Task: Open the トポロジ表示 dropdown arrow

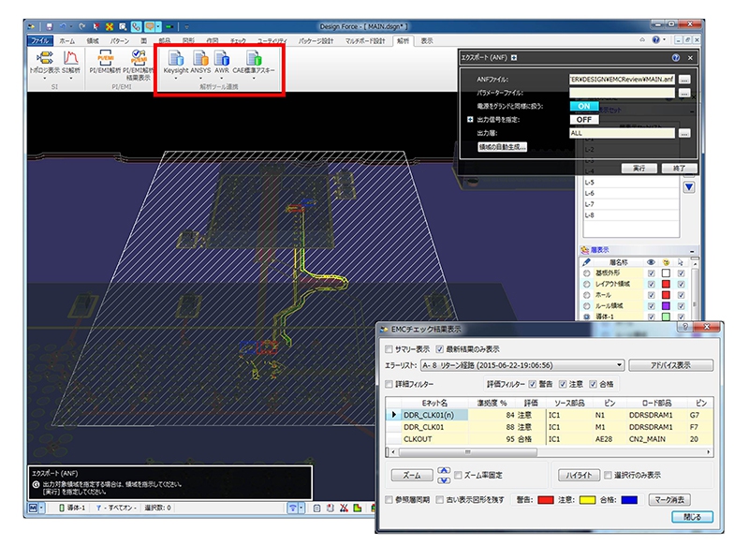Action: point(44,78)
